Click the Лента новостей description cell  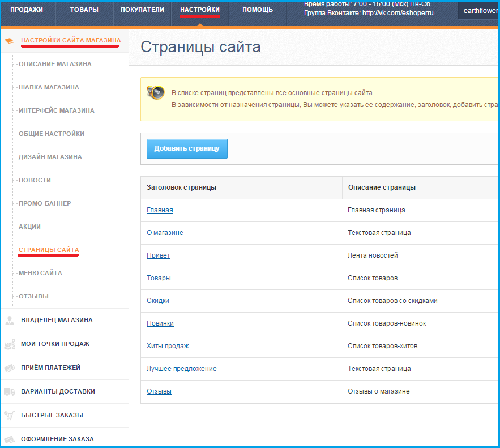pos(373,255)
